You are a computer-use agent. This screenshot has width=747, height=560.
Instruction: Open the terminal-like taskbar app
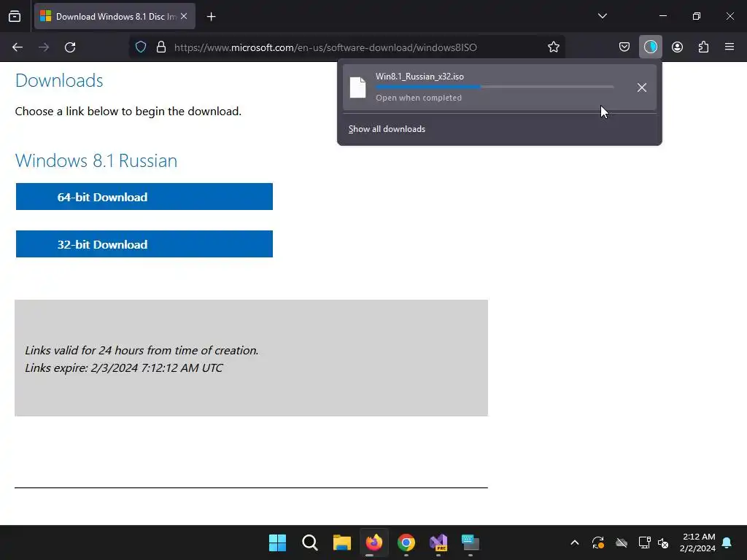471,542
